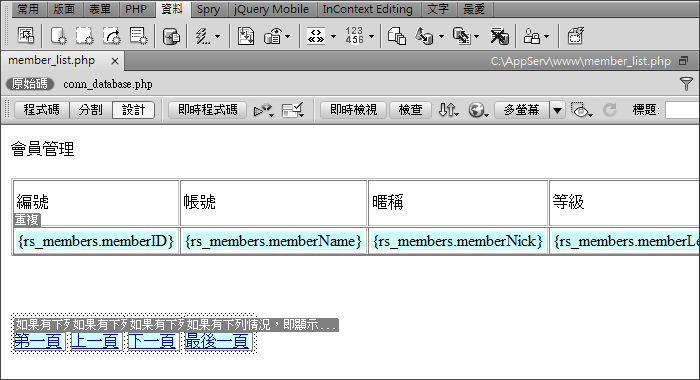This screenshot has height=380, width=700.
Task: Click the Recordset Paging arrows icon
Action: 316,36
